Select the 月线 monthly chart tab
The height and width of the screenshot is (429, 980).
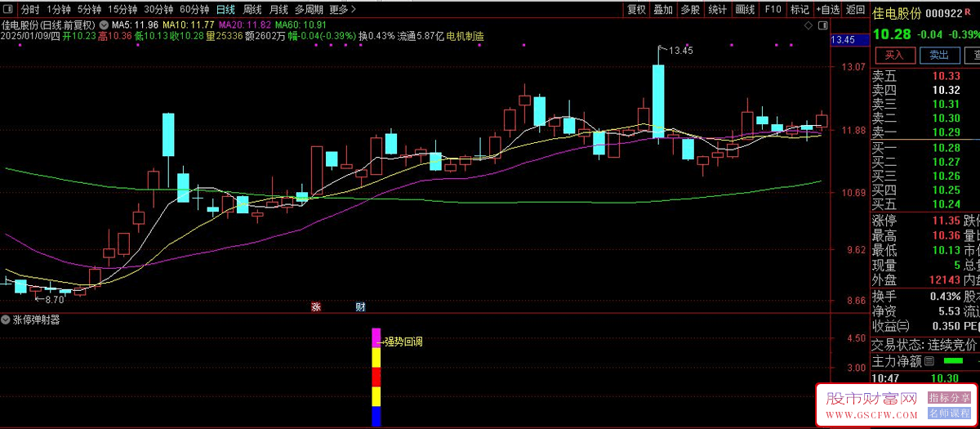pos(278,10)
